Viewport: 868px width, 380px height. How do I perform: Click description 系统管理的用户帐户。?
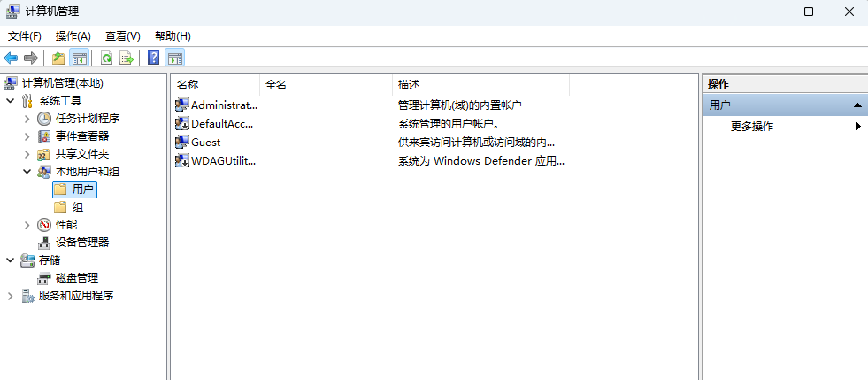pyautogui.click(x=449, y=123)
